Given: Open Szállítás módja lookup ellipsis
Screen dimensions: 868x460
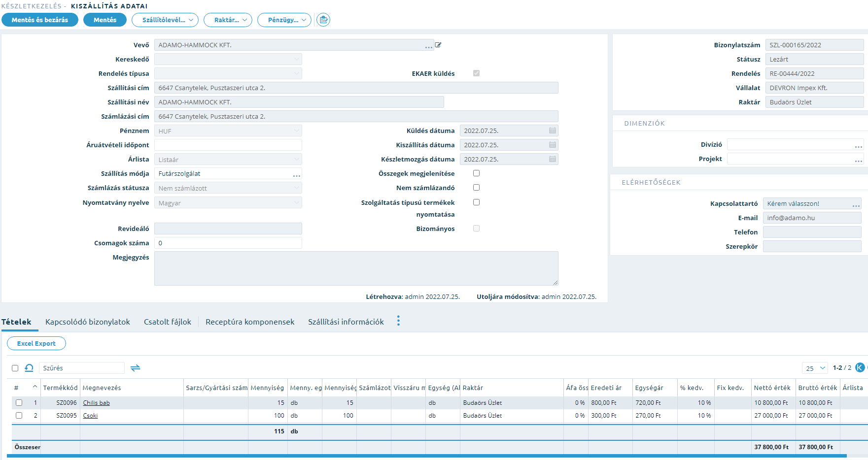Looking at the screenshot, I should click(297, 175).
